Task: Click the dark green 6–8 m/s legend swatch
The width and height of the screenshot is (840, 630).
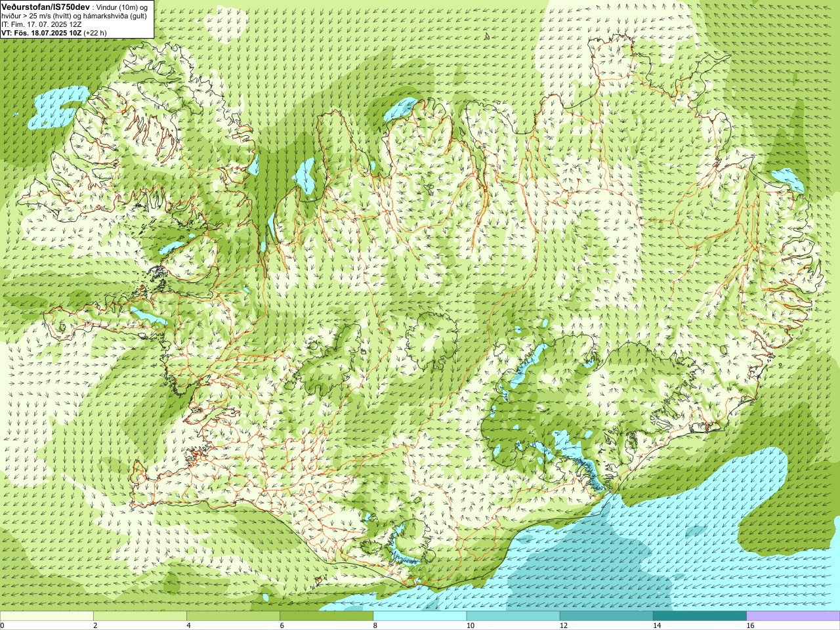Action: [327, 616]
